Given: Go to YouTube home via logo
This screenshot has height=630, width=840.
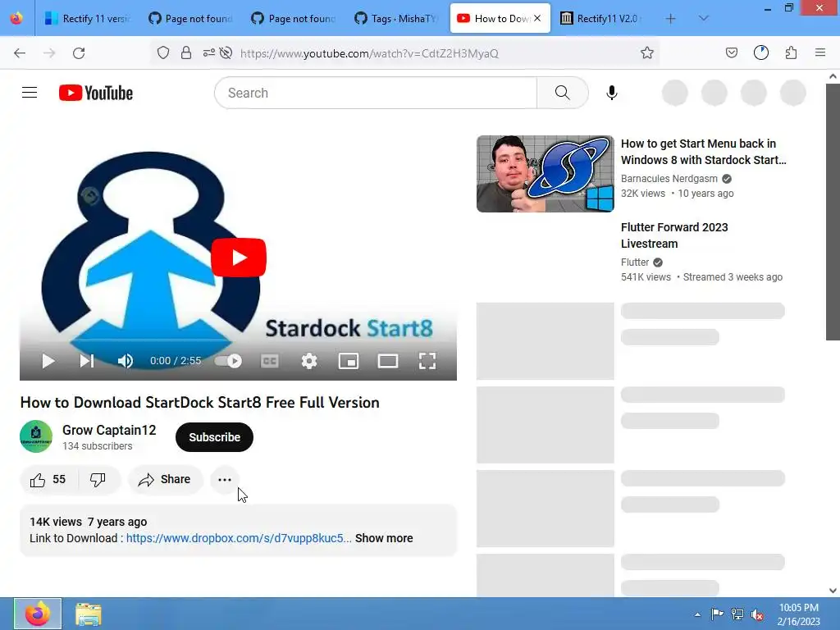Looking at the screenshot, I should click(96, 93).
